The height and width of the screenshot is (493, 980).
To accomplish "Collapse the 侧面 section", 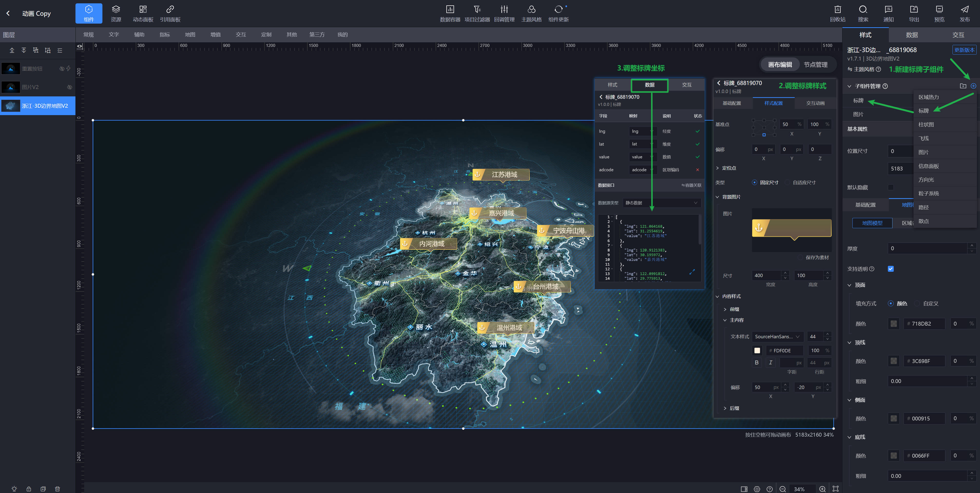I will click(x=850, y=400).
